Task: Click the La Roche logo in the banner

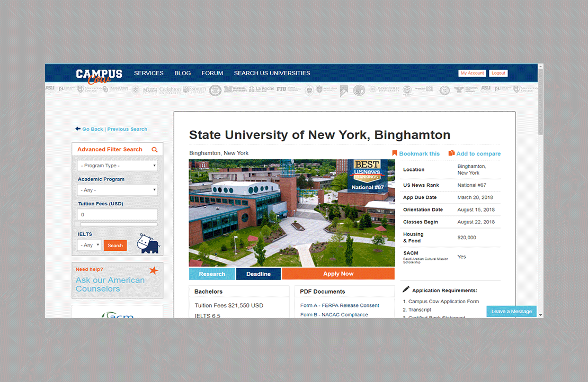Action: point(261,89)
